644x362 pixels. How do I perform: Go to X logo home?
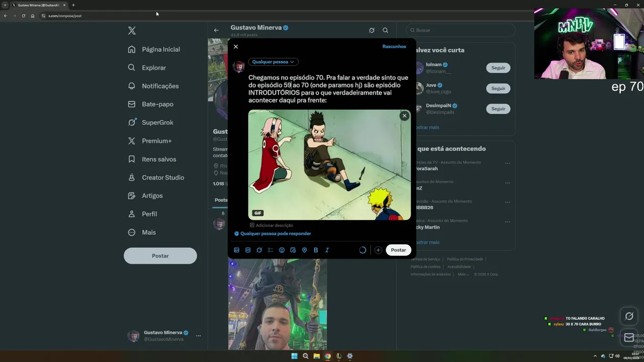pyautogui.click(x=132, y=31)
